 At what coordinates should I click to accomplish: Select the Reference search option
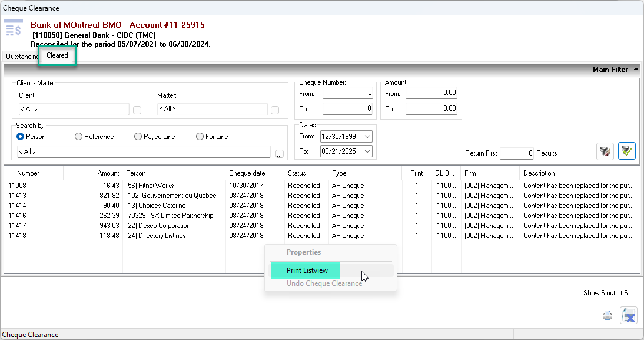click(x=94, y=137)
